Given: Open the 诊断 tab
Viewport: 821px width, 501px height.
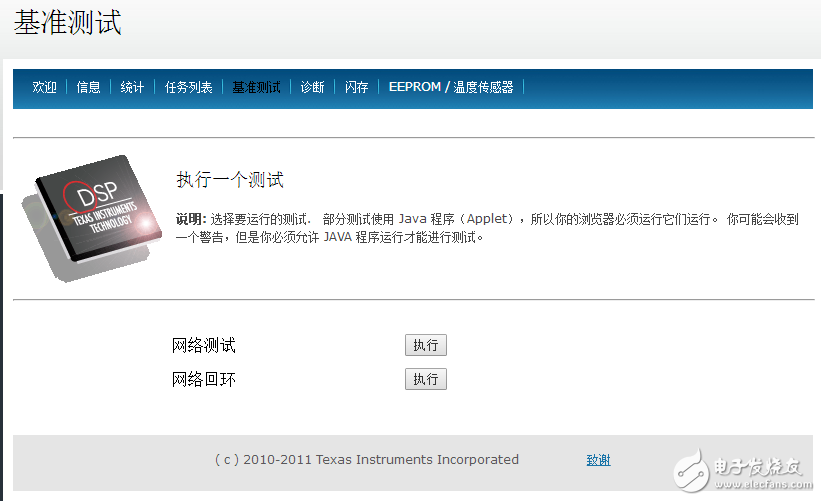Looking at the screenshot, I should tap(313, 87).
